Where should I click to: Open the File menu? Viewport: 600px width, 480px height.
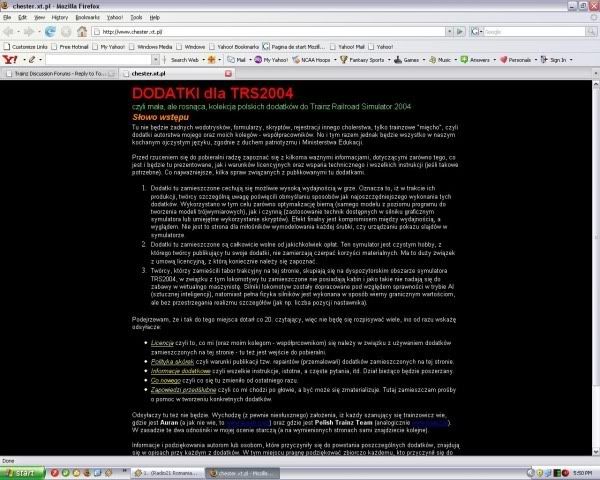[7, 17]
